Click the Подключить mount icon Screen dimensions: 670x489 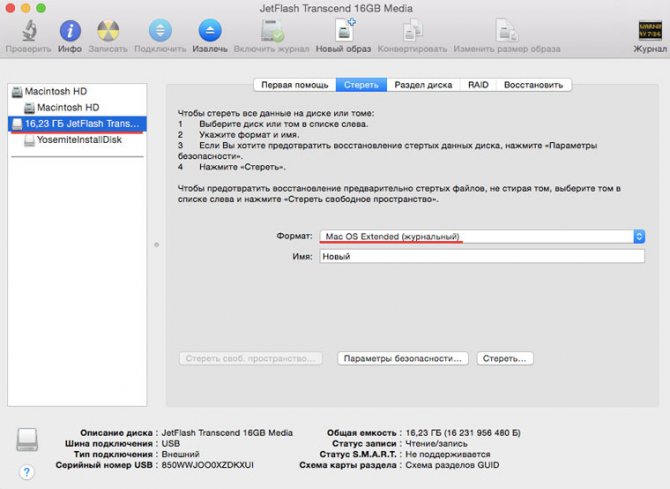pos(160,31)
